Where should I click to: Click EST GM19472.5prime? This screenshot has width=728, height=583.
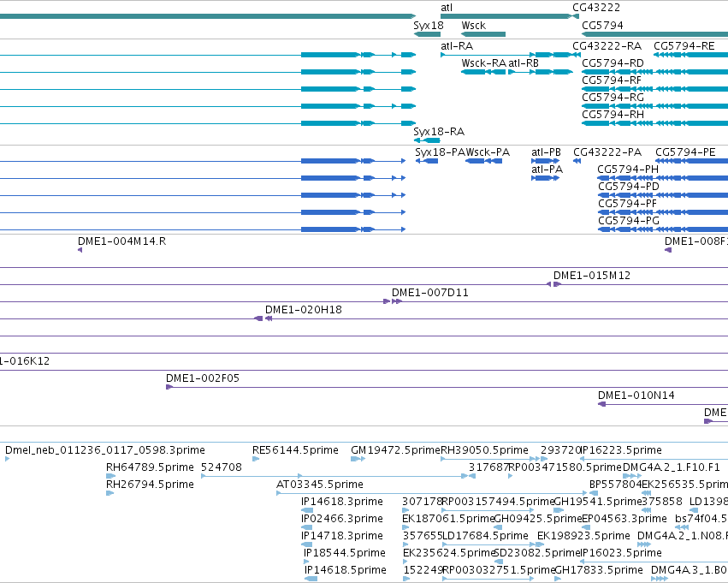(x=395, y=450)
